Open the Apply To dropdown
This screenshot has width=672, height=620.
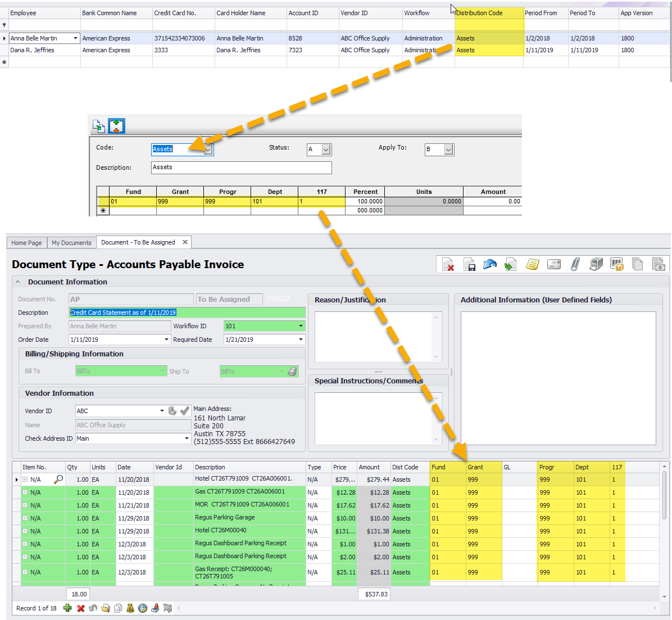(x=448, y=150)
